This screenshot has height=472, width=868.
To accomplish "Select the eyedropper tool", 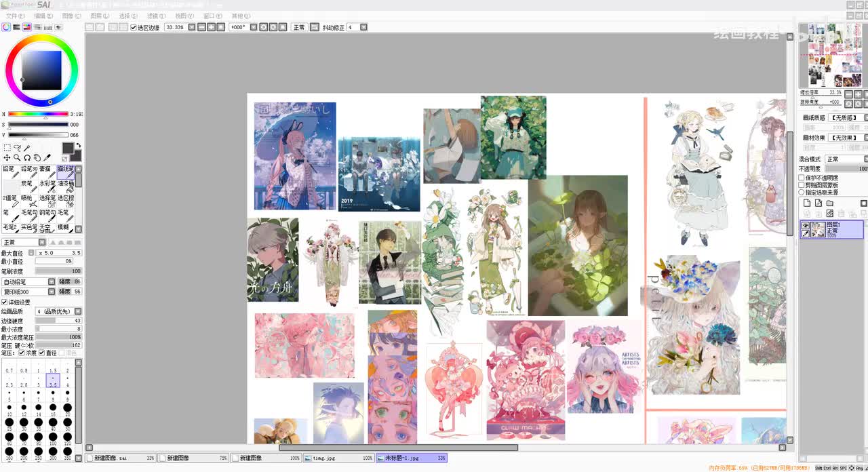I will [x=47, y=157].
